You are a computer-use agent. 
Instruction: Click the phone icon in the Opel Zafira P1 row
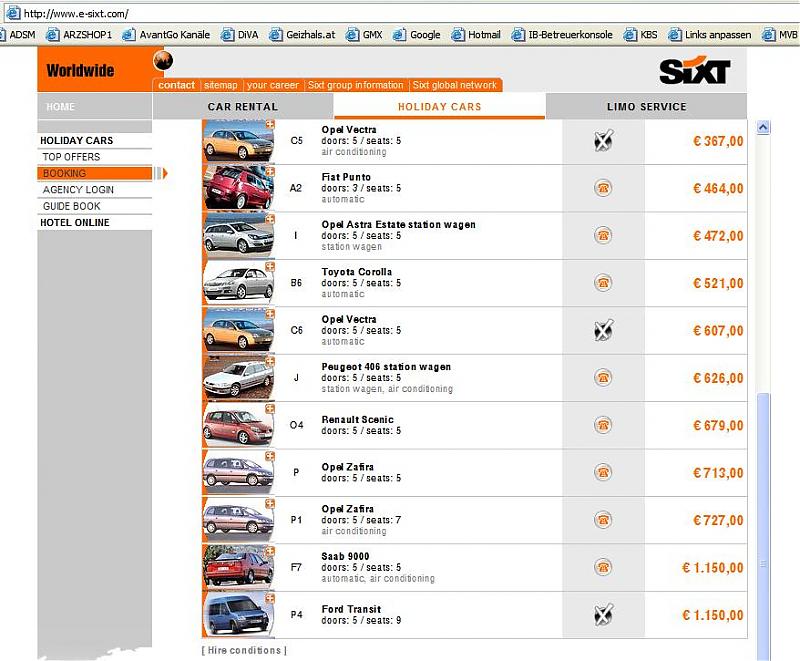(x=603, y=520)
